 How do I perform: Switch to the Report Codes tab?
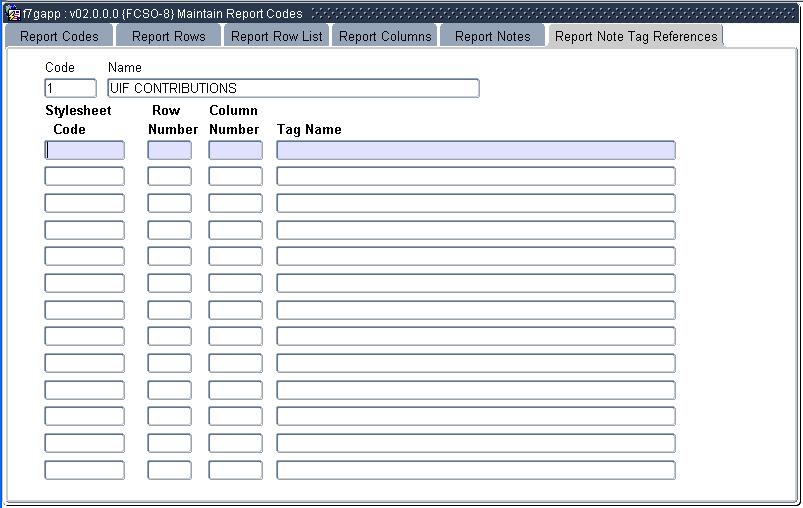[x=59, y=36]
